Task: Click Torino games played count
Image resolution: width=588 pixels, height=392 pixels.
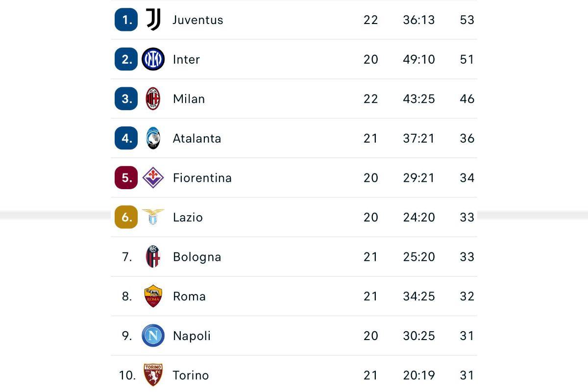Action: point(371,375)
